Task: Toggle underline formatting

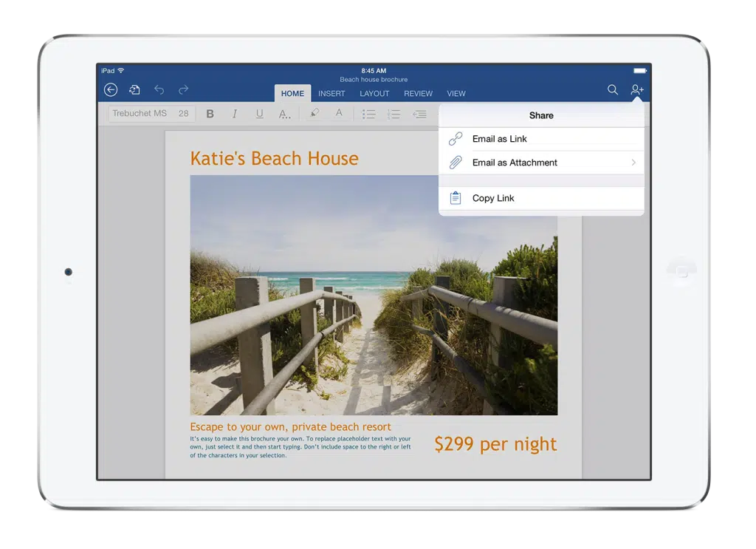Action: [x=259, y=114]
